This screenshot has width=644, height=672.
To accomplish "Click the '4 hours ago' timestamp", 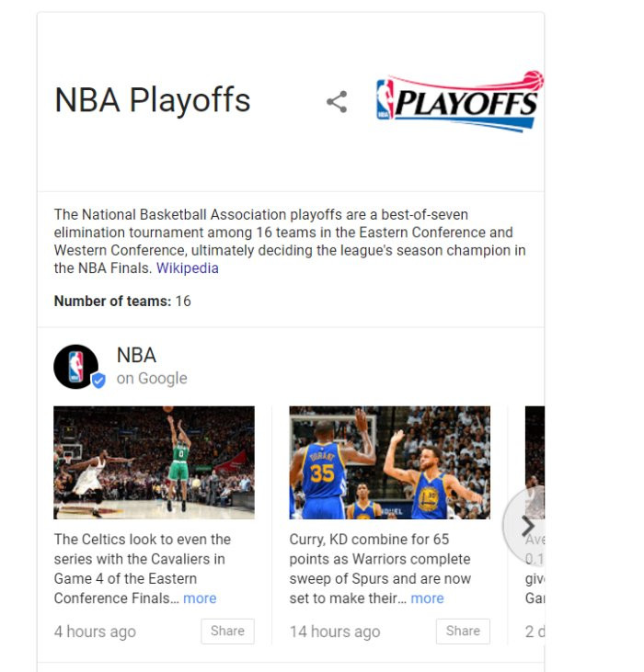I will pos(95,632).
